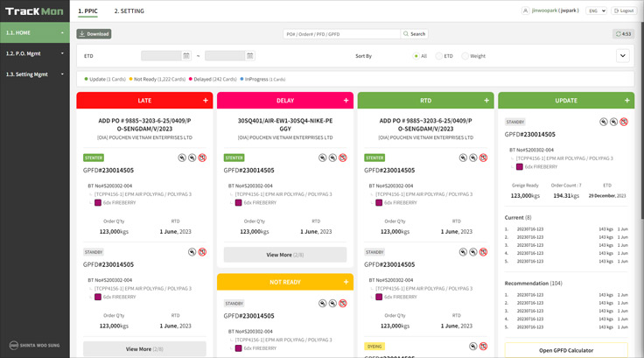
Task: Select the ETD sort radio button
Action: (439, 56)
